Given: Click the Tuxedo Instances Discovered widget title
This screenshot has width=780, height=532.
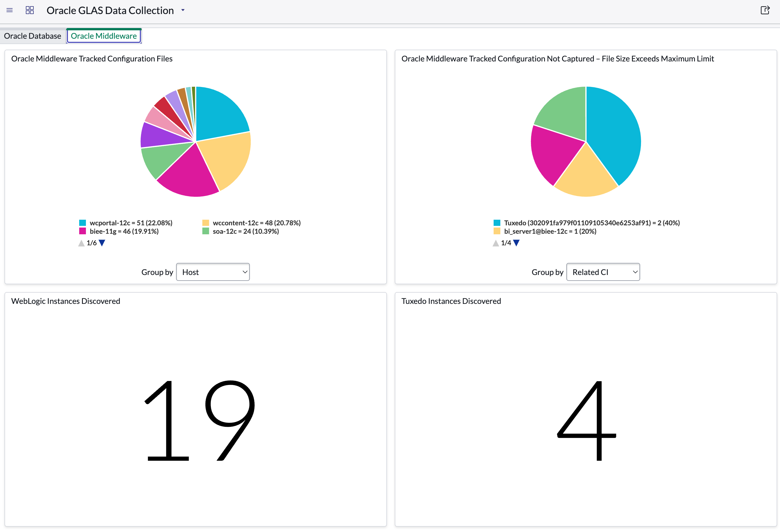Looking at the screenshot, I should point(451,301).
